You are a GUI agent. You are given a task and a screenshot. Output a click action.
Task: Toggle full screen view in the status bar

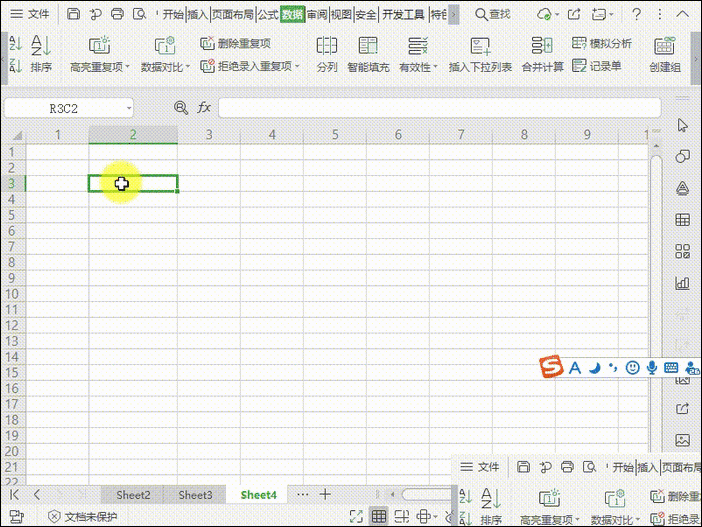(356, 517)
